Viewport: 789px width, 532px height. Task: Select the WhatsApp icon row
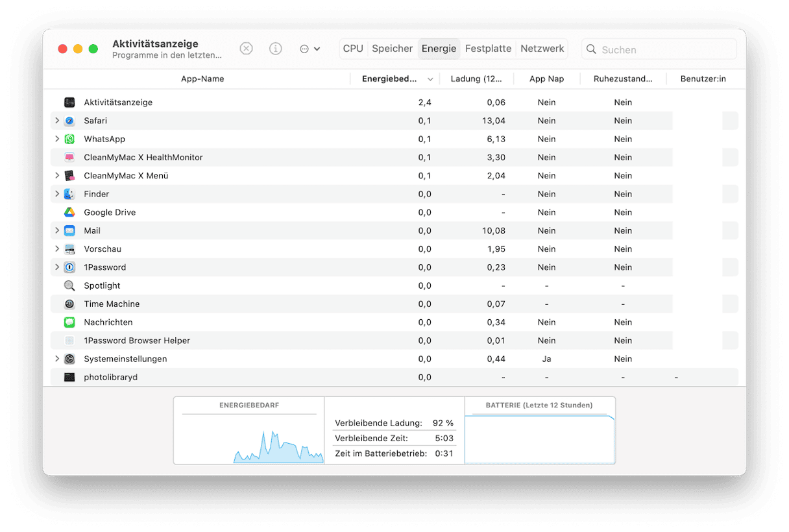coord(69,139)
